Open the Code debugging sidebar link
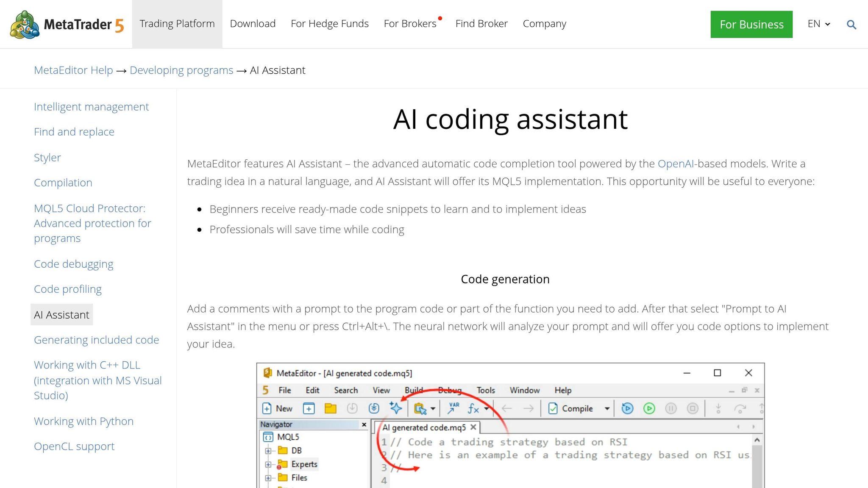This screenshot has width=868, height=488. coord(74,264)
